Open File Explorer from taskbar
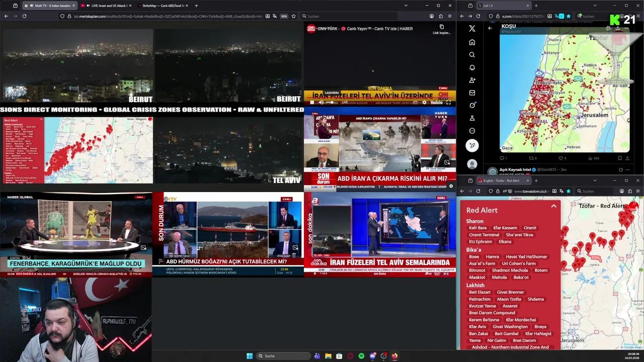Image resolution: width=644 pixels, height=362 pixels. click(328, 356)
